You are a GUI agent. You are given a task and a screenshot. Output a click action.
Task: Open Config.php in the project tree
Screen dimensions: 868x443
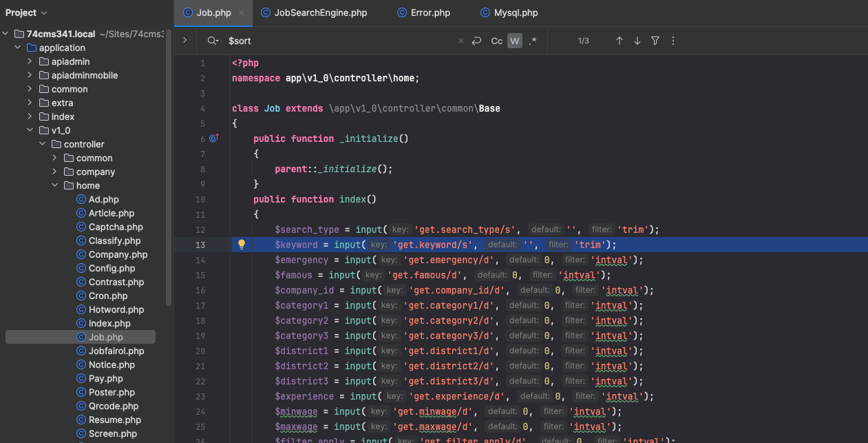(x=106, y=268)
